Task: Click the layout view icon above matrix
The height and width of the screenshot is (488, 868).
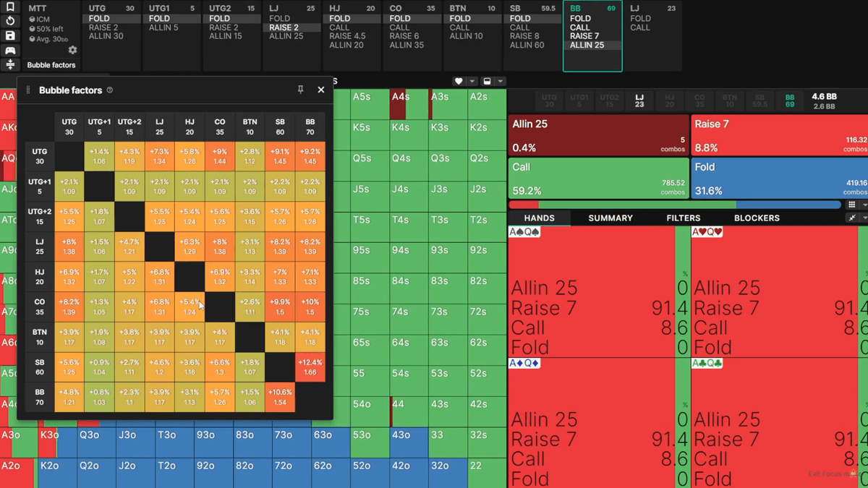Action: click(487, 81)
